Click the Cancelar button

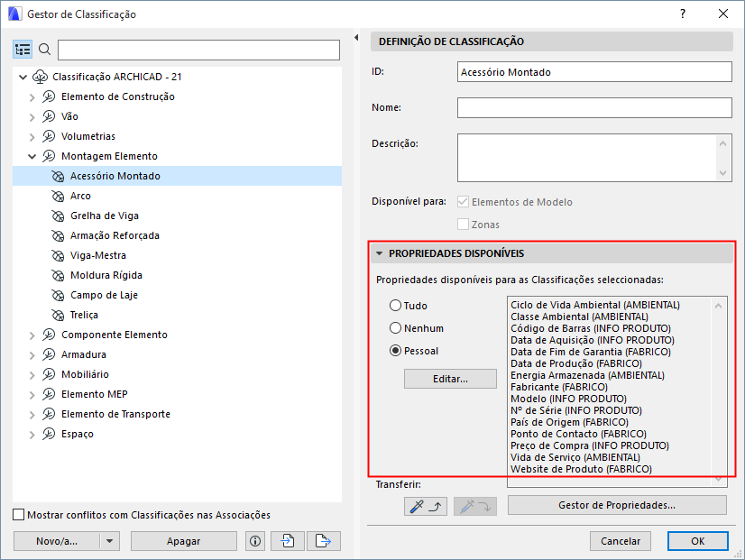point(621,541)
